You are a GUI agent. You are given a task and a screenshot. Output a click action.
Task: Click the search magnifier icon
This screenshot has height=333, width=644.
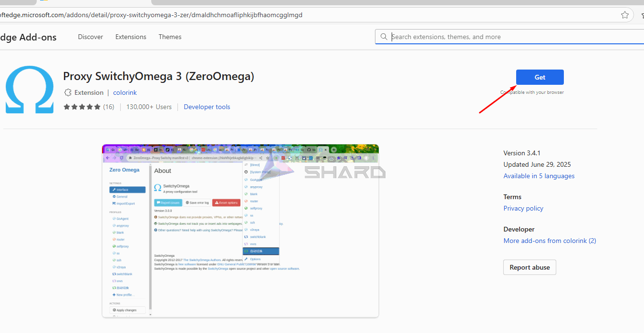click(384, 37)
